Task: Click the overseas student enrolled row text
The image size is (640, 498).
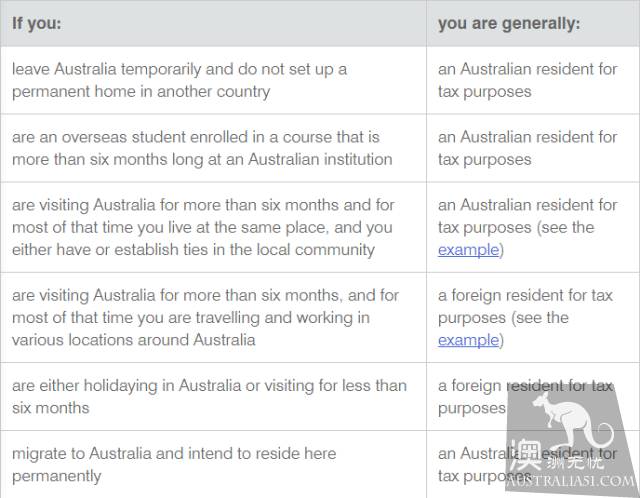Action: pyautogui.click(x=202, y=148)
